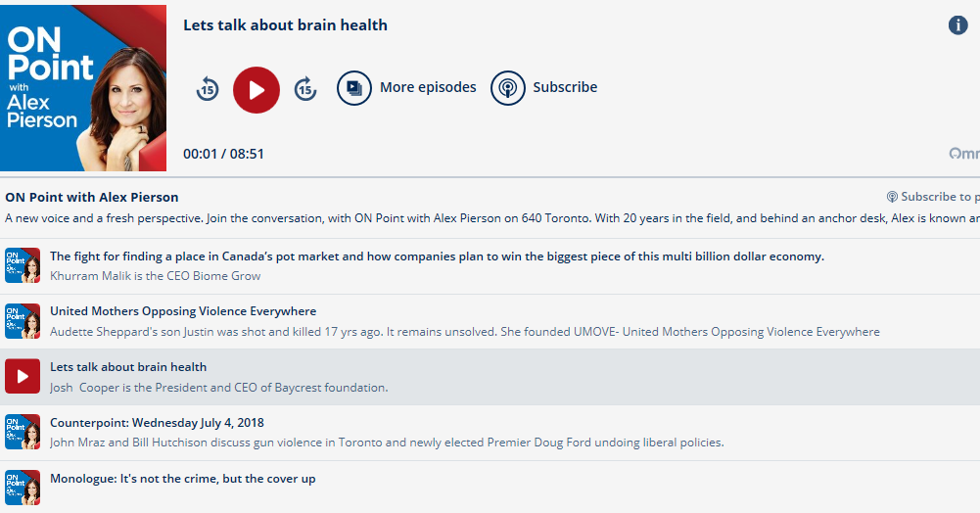Open Monologue: It's not the crime episode
This screenshot has height=513, width=980.
coord(182,479)
